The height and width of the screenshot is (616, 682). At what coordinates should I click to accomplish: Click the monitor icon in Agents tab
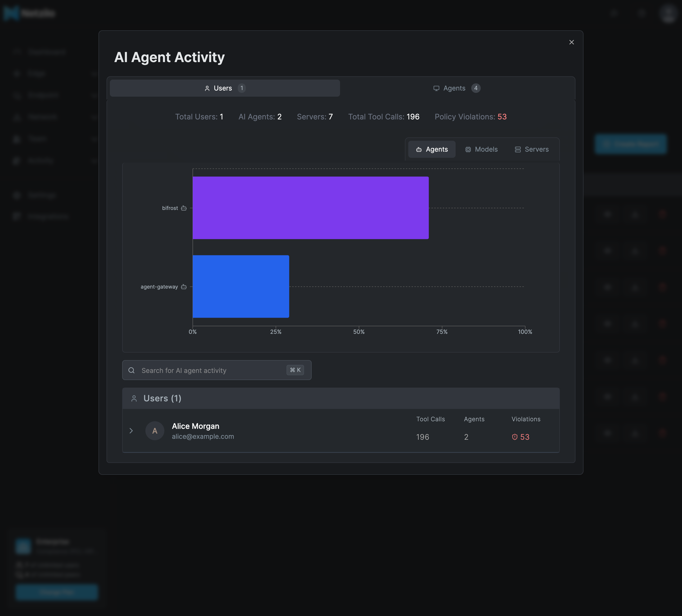coord(436,88)
